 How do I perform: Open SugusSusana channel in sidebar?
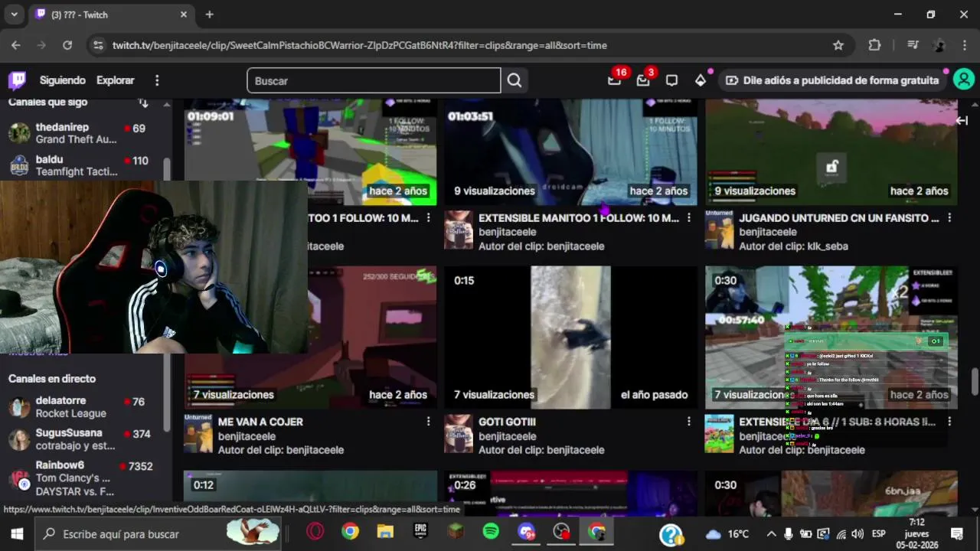point(85,439)
